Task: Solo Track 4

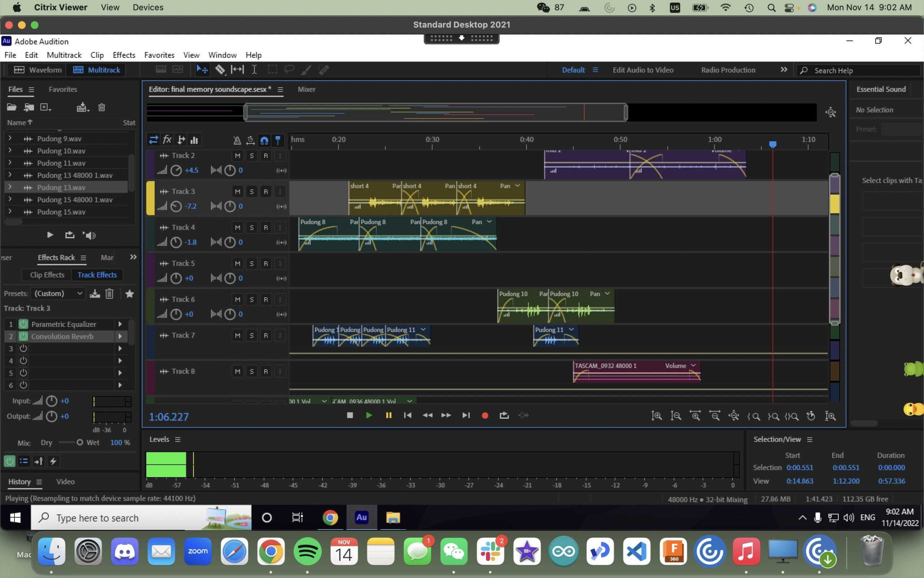Action: [x=252, y=228]
